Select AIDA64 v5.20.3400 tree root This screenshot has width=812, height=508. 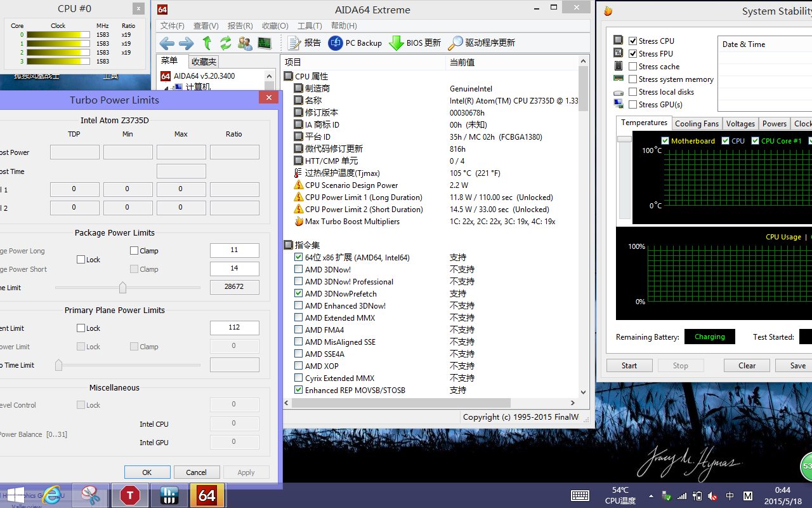point(198,76)
